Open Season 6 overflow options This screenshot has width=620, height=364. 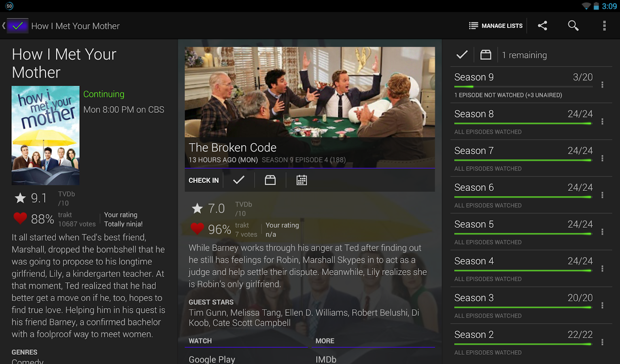(x=602, y=195)
